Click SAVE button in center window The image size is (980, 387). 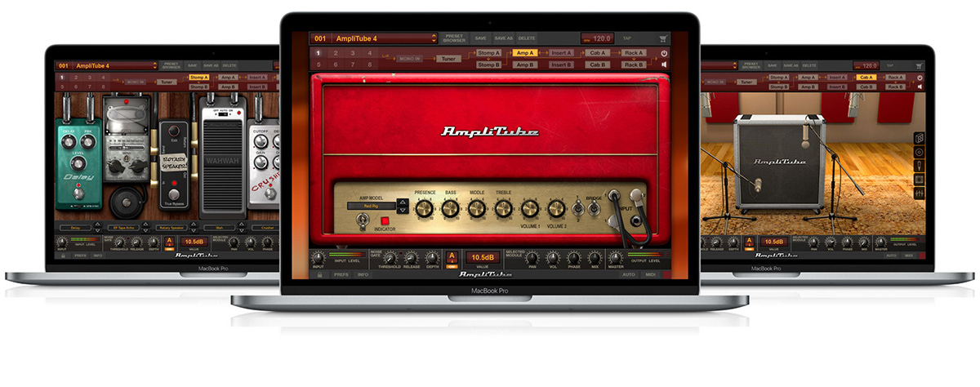[x=481, y=38]
